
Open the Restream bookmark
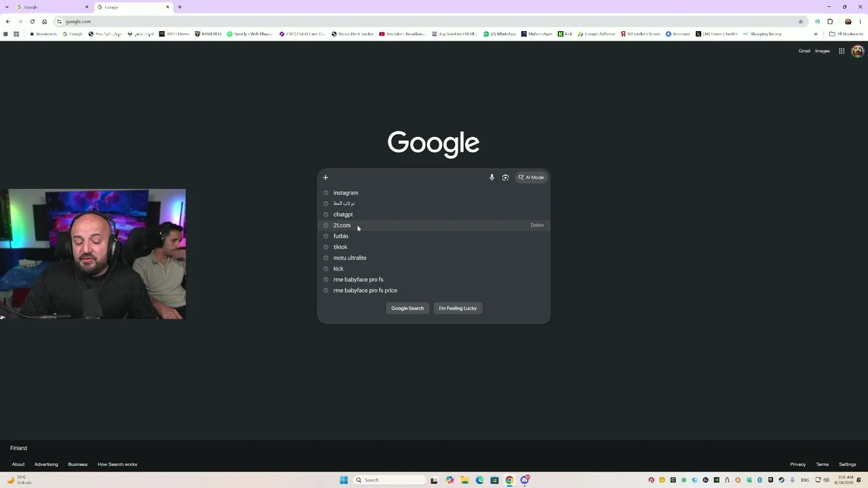(x=677, y=34)
